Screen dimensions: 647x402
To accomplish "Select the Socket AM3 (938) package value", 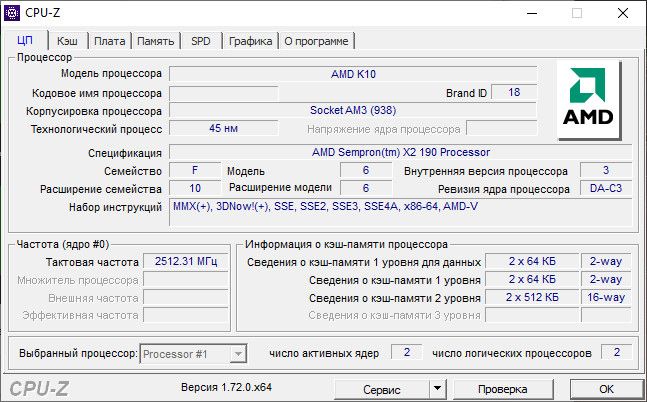I will click(x=353, y=110).
